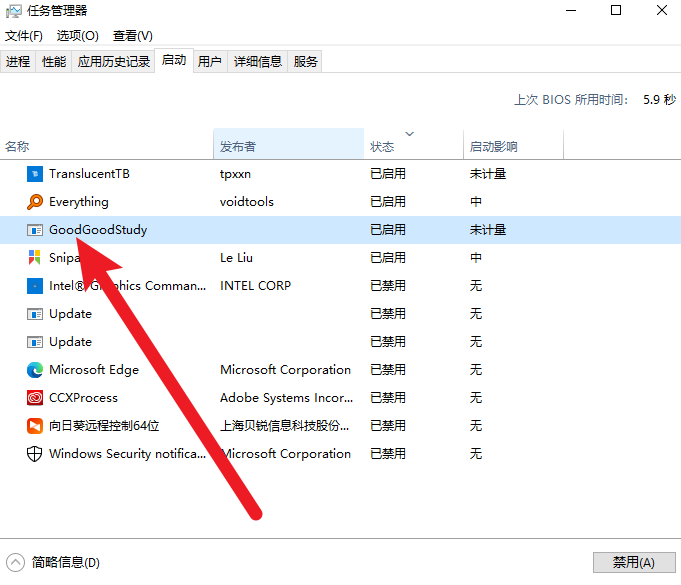The width and height of the screenshot is (681, 585).
Task: Click the Windows Security shield icon
Action: point(35,454)
